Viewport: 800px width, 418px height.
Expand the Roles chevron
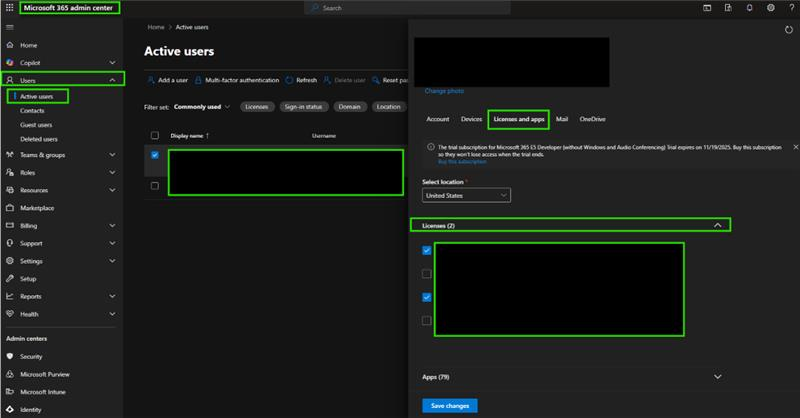coord(112,173)
